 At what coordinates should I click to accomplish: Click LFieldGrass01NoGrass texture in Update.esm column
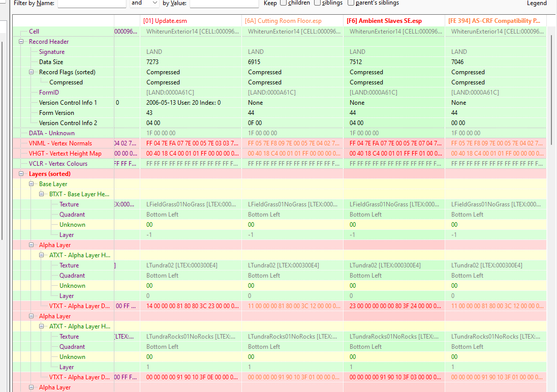tap(191, 204)
